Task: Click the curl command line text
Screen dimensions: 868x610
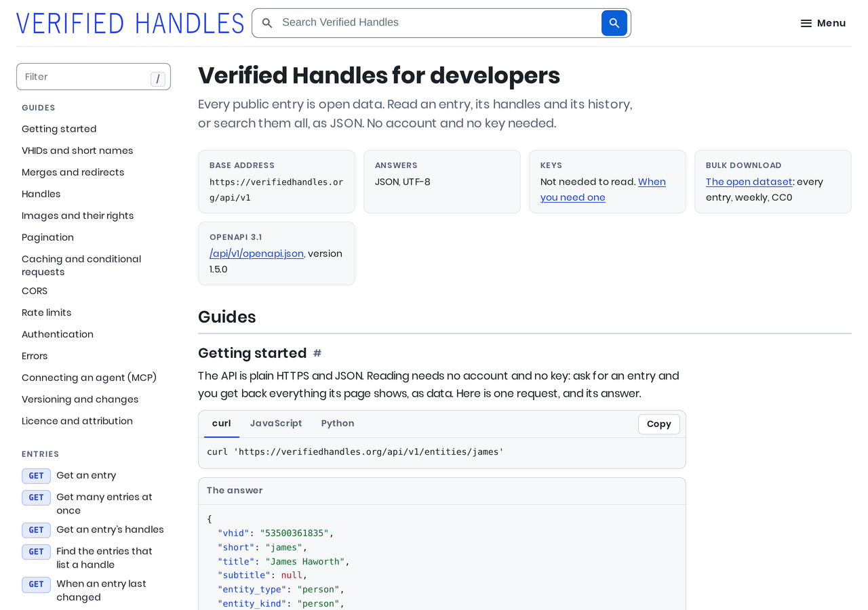Action: pos(355,451)
